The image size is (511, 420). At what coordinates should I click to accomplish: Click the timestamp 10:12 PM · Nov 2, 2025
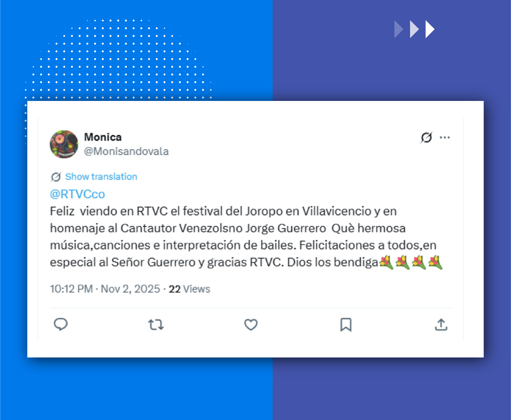[105, 289]
